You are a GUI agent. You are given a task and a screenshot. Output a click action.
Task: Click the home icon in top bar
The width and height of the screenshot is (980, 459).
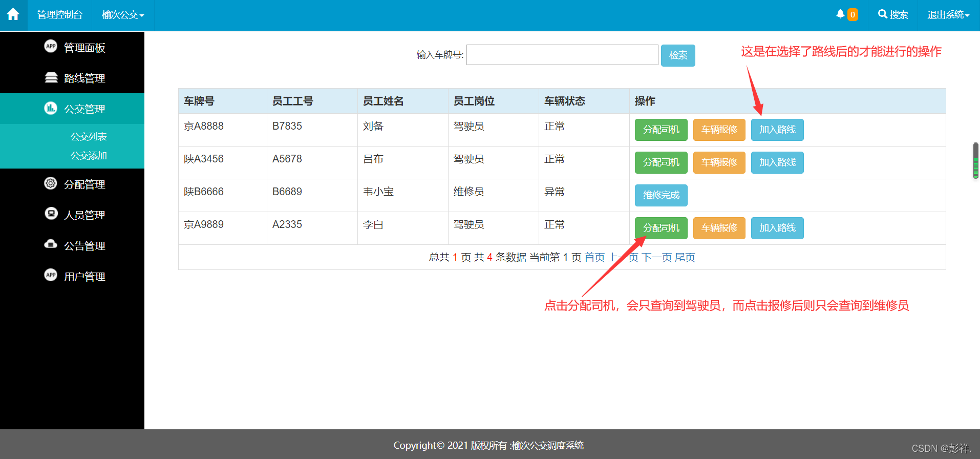(x=13, y=14)
